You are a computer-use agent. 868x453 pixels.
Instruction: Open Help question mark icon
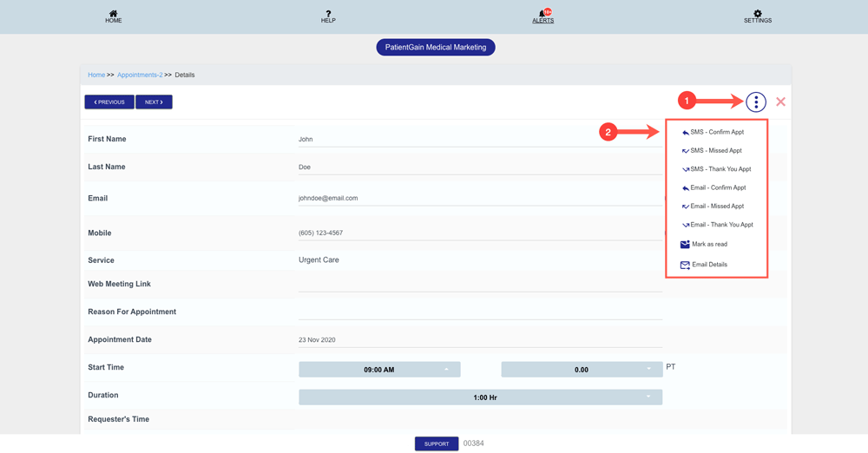pyautogui.click(x=328, y=14)
